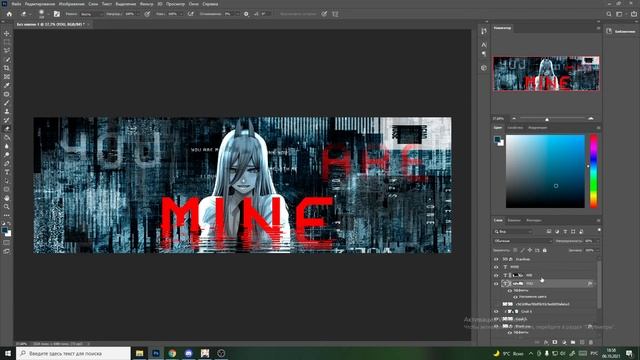Image resolution: width=640 pixels, height=360 pixels.
Task: Click the Navigator zoom-in button
Action: click(591, 118)
